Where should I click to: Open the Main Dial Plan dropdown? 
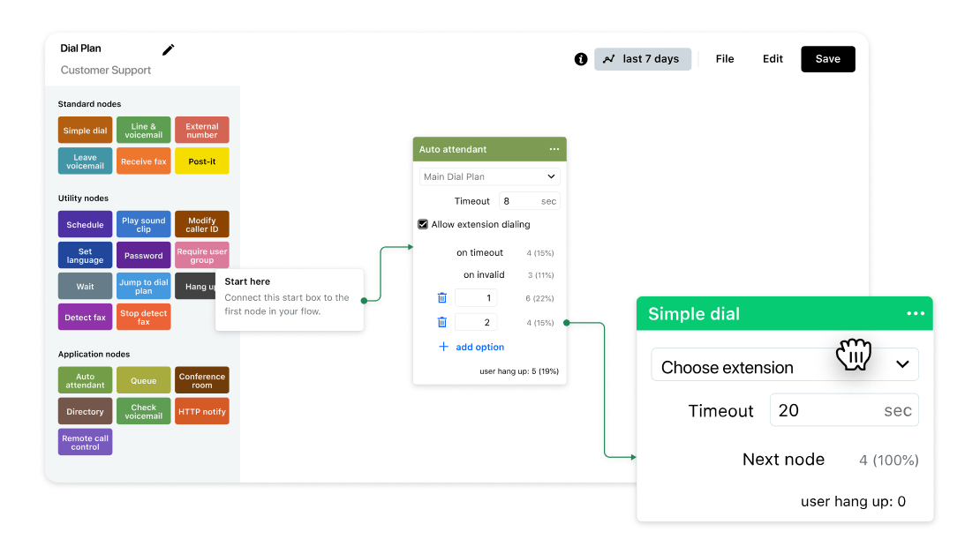coord(489,176)
